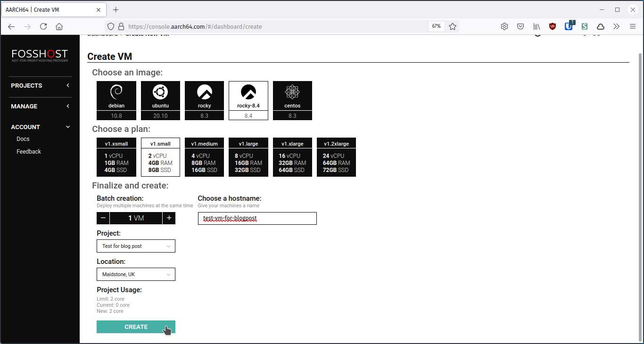Select the v1.xlarge plan

[x=292, y=157]
